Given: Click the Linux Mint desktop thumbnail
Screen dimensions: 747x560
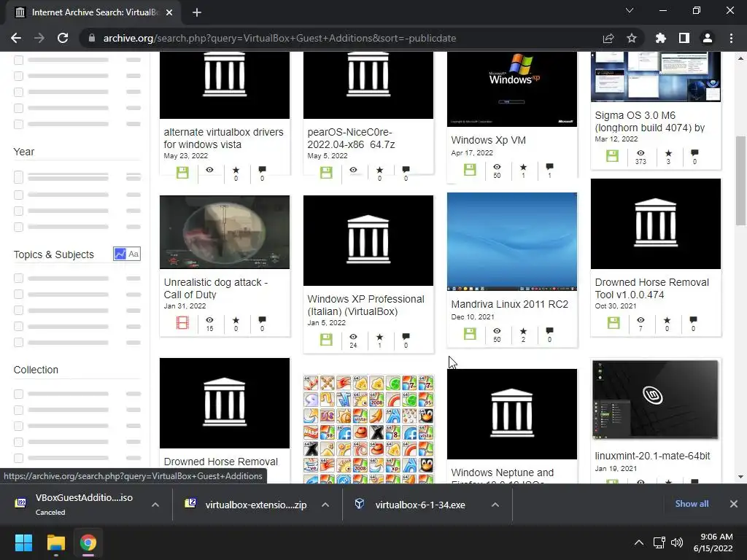Looking at the screenshot, I should pos(656,400).
